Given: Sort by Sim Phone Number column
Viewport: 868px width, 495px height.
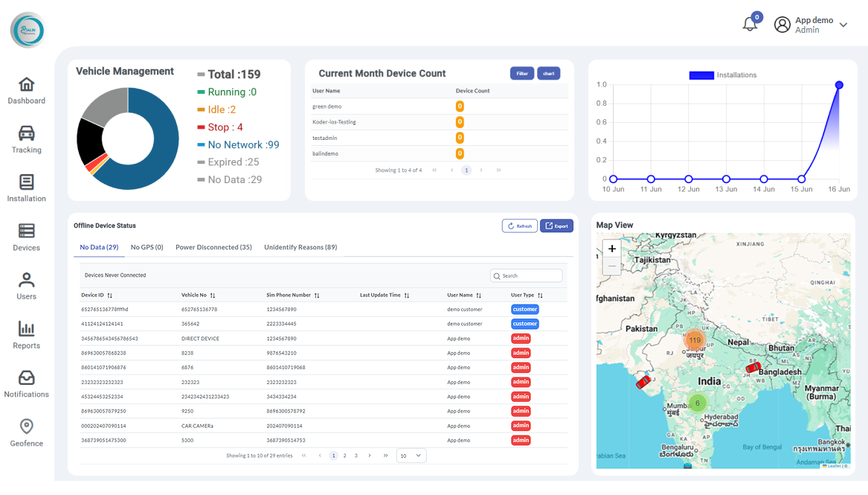Looking at the screenshot, I should pos(317,296).
